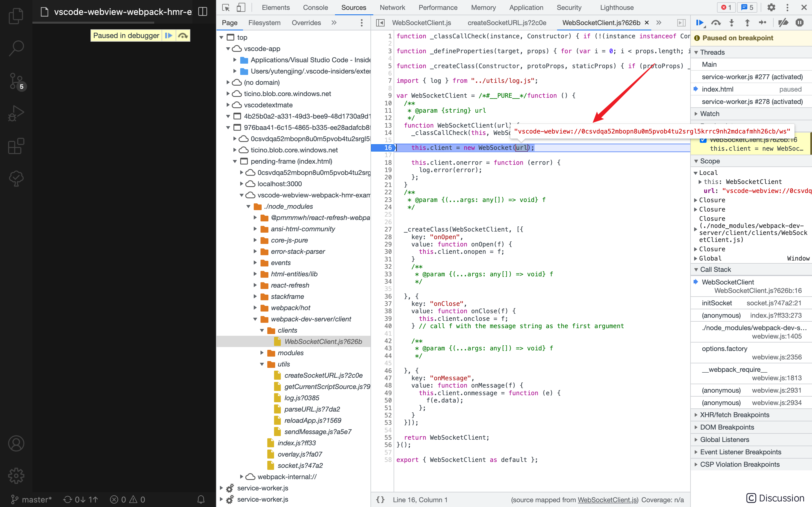Click the resume/continue debugger icon
Screen dimensions: 812x507
pos(700,23)
